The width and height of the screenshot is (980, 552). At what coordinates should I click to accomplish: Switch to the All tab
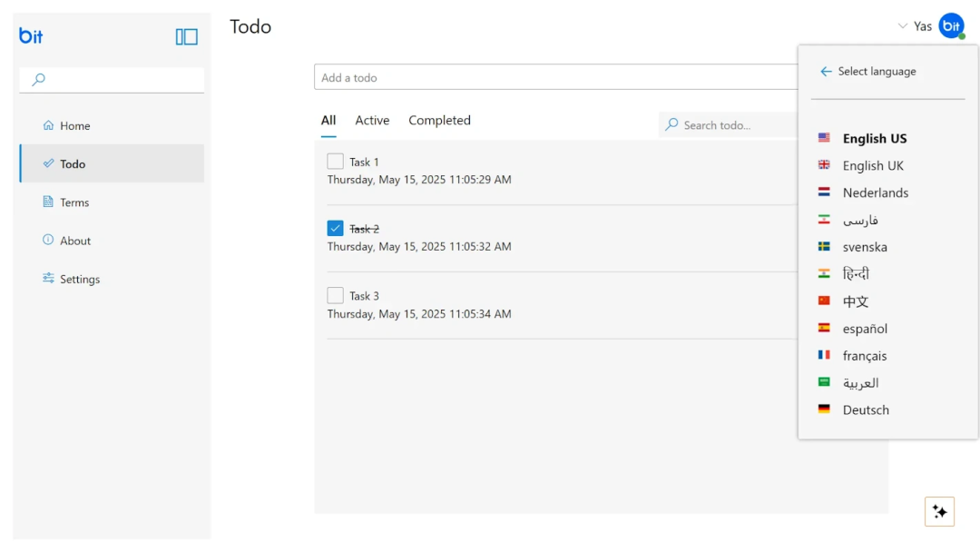(x=328, y=120)
